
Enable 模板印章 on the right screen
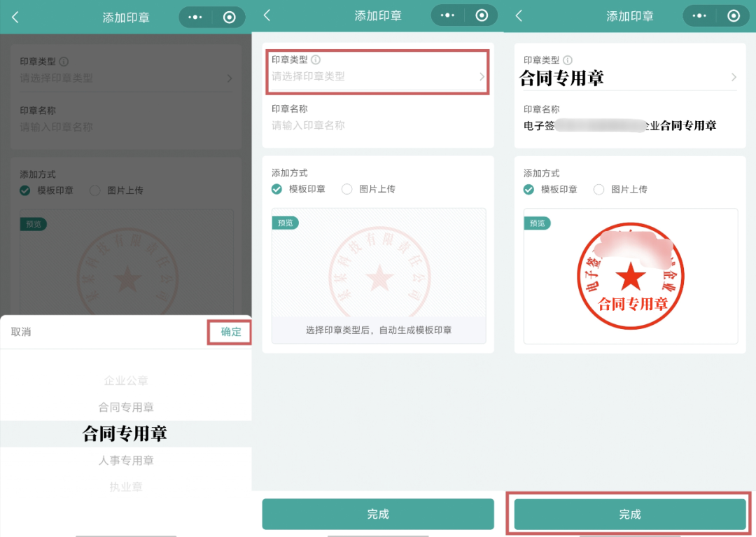[528, 188]
